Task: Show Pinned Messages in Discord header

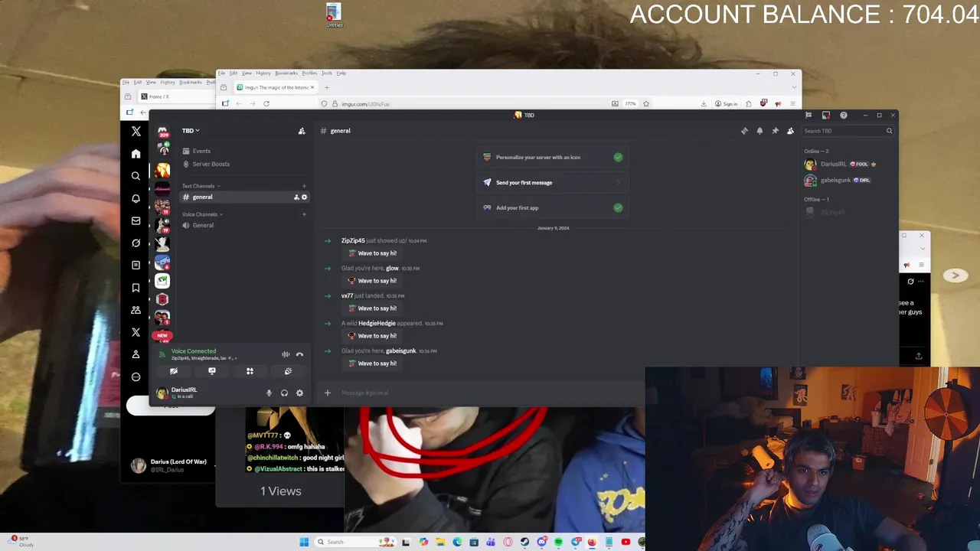Action: pos(775,131)
